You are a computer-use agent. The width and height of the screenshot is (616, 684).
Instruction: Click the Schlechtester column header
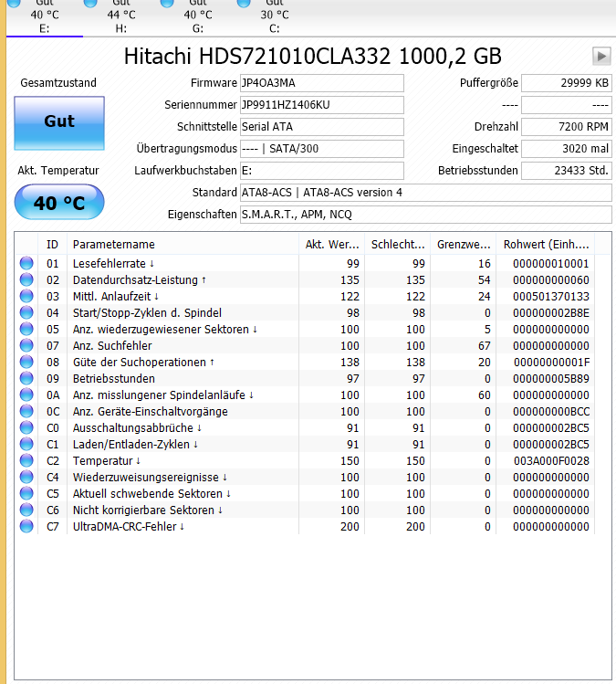tap(398, 245)
